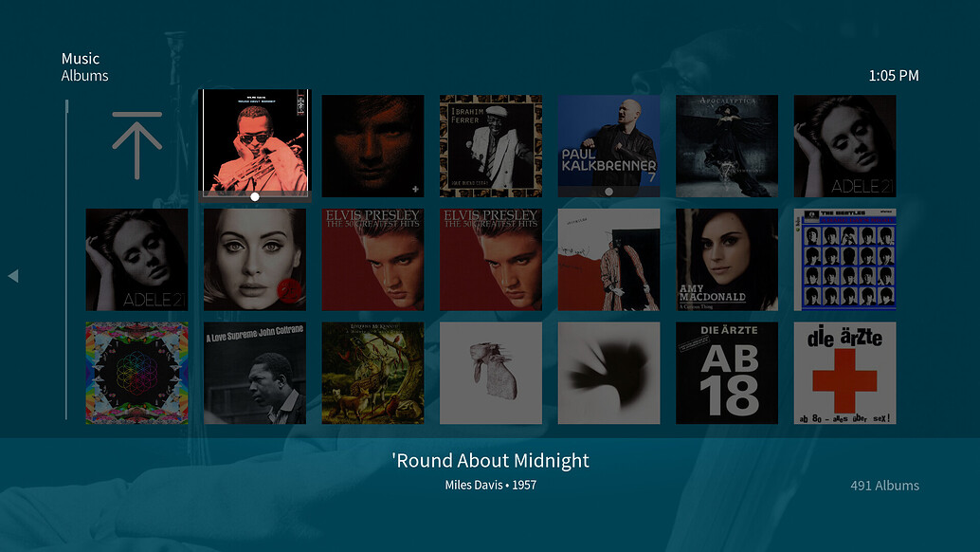Open Paul Kalkbrenner 7 album
Image resolution: width=980 pixels, height=552 pixels.
(608, 146)
